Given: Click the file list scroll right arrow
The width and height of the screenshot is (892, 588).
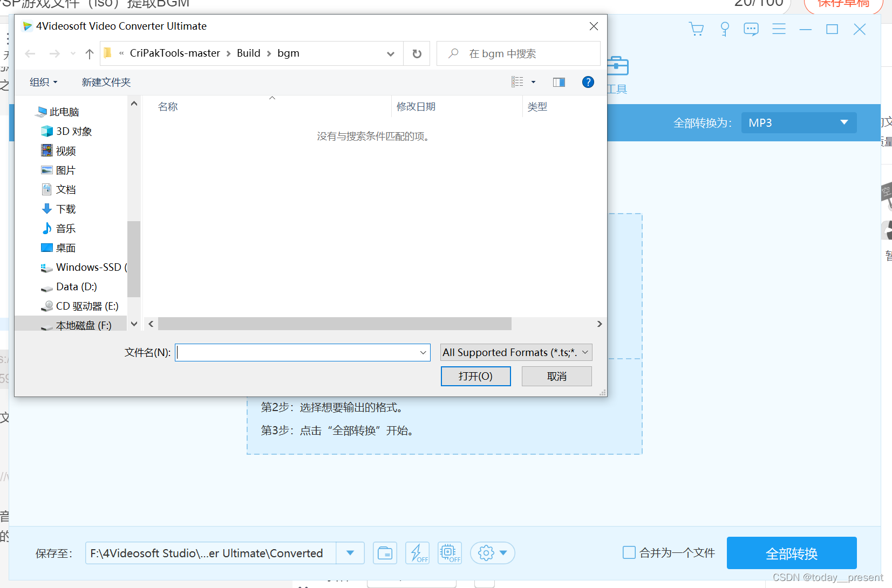Looking at the screenshot, I should pyautogui.click(x=600, y=324).
